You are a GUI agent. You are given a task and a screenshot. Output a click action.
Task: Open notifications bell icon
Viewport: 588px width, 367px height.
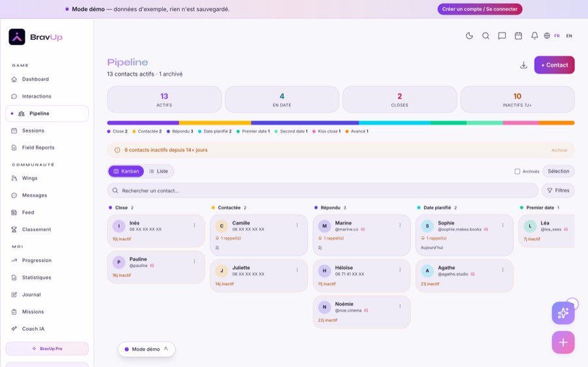[x=534, y=36]
